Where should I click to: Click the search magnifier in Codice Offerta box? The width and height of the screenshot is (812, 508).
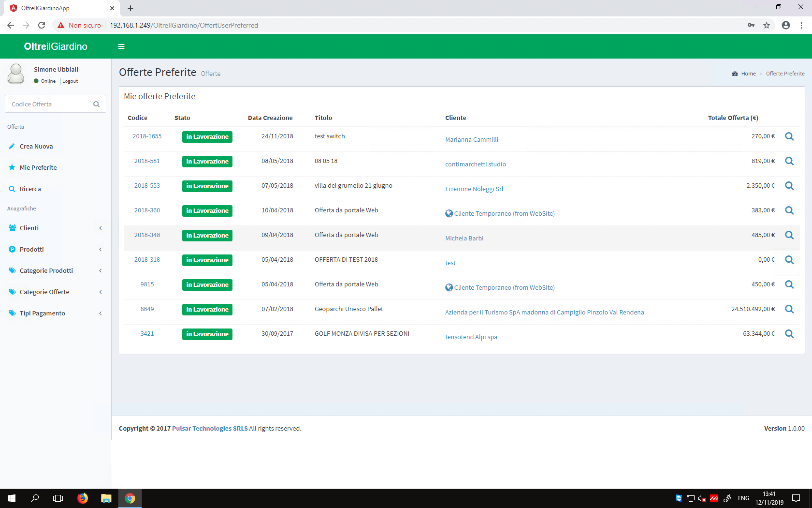click(x=96, y=104)
